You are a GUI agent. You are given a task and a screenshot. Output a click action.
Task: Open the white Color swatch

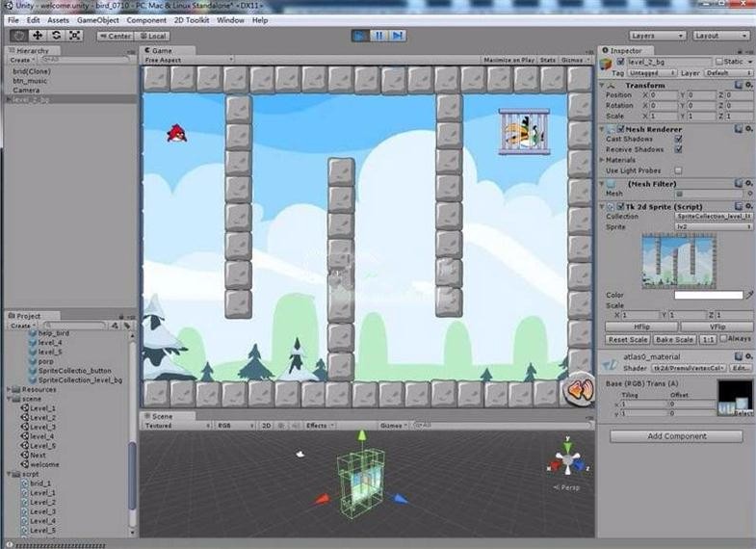pyautogui.click(x=708, y=295)
